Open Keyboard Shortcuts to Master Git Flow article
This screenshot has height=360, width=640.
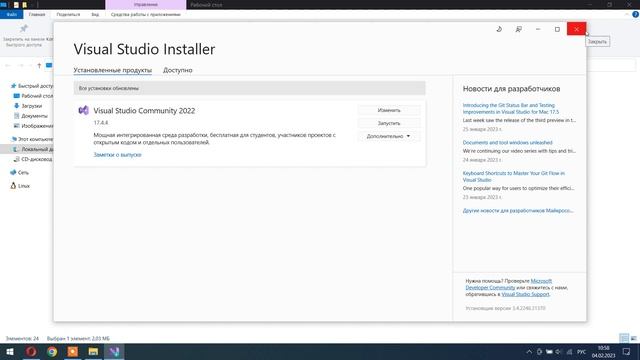coord(514,176)
